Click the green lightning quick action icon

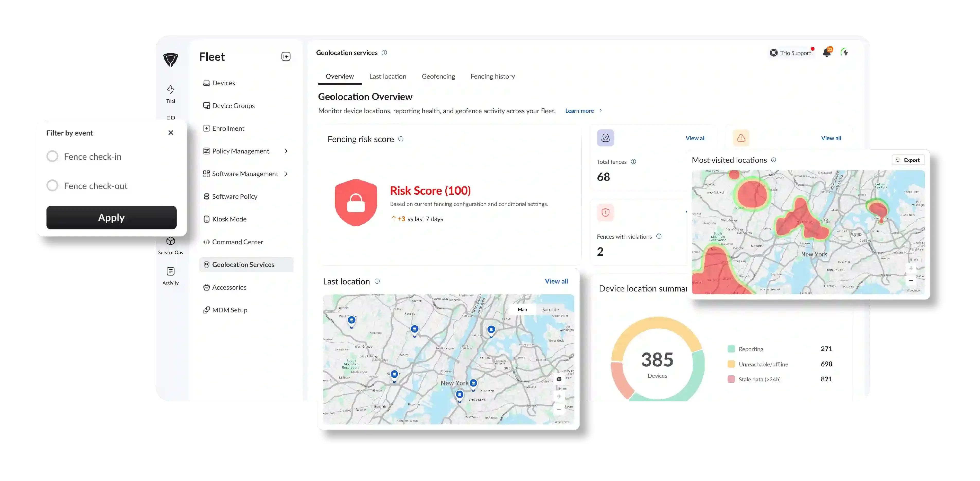[845, 52]
